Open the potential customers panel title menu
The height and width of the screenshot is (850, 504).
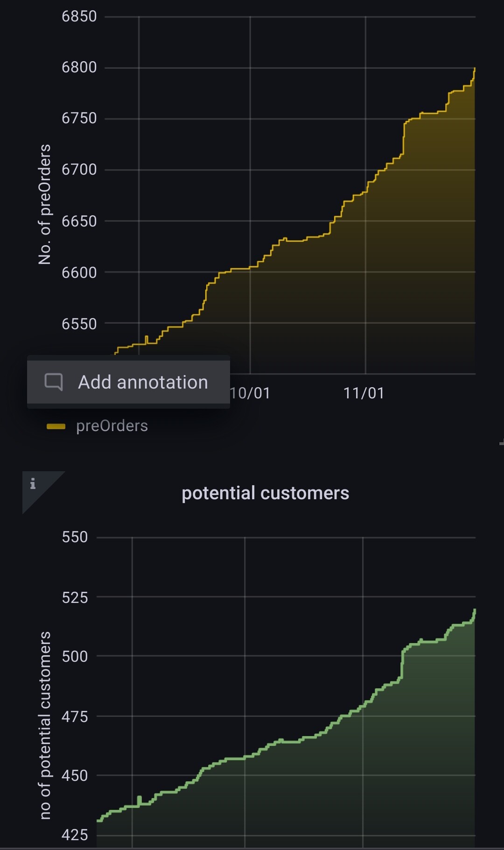point(265,493)
